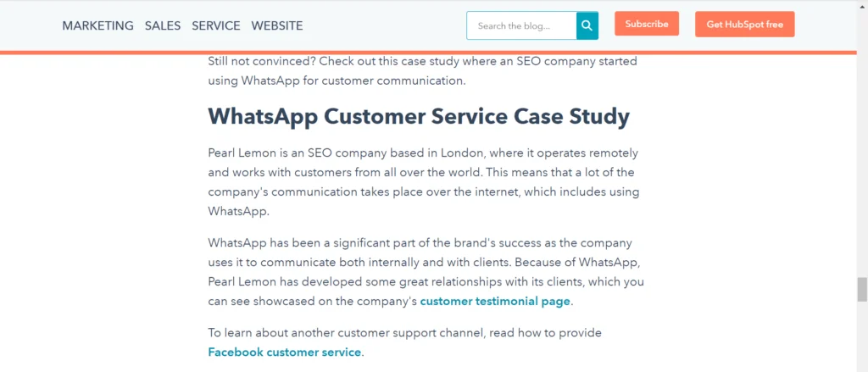Open the WEBSITE navigation item
The height and width of the screenshot is (372, 868).
[x=277, y=25]
